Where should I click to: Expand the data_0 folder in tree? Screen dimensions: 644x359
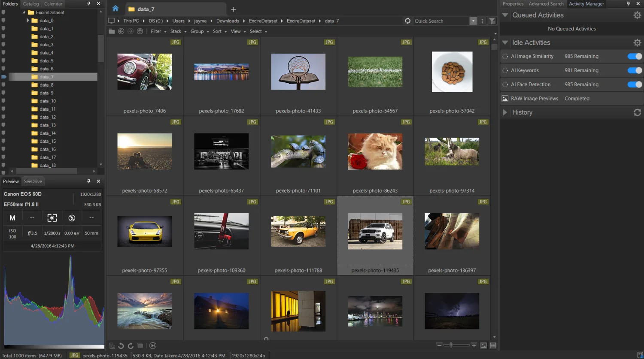tap(28, 21)
